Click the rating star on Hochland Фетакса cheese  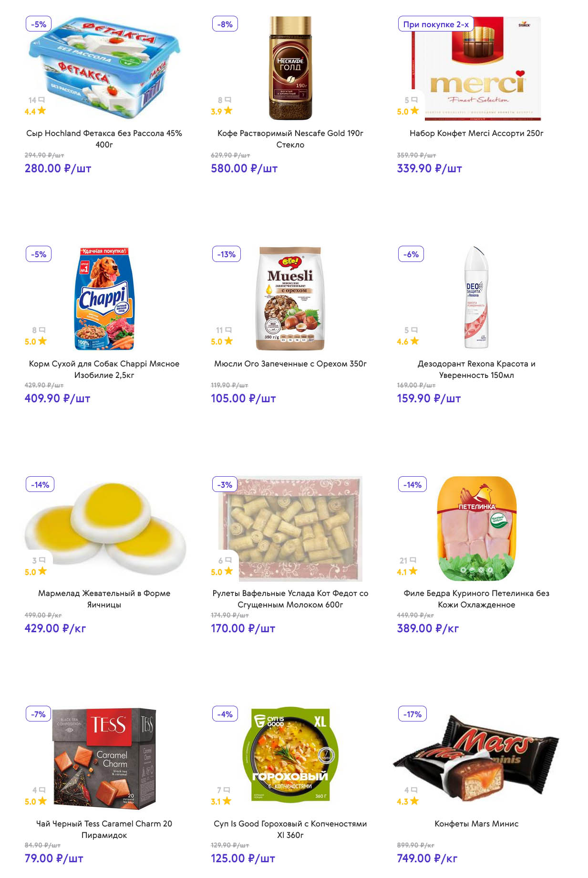click(42, 111)
